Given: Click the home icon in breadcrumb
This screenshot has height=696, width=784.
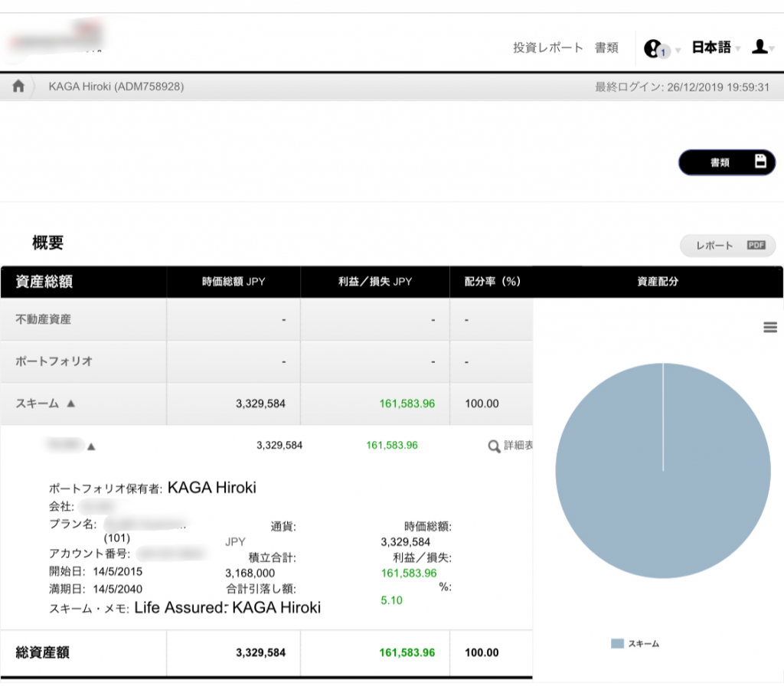Looking at the screenshot, I should [18, 87].
